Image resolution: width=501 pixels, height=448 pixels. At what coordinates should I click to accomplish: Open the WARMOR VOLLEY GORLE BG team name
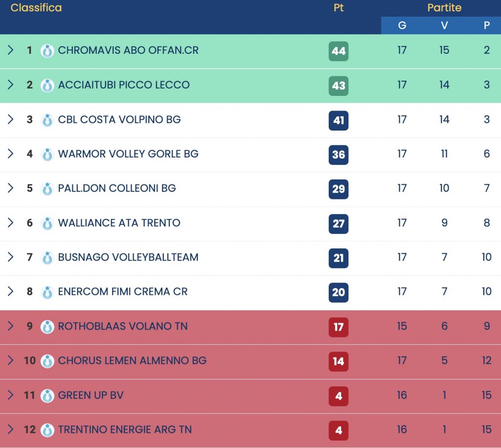click(x=128, y=154)
